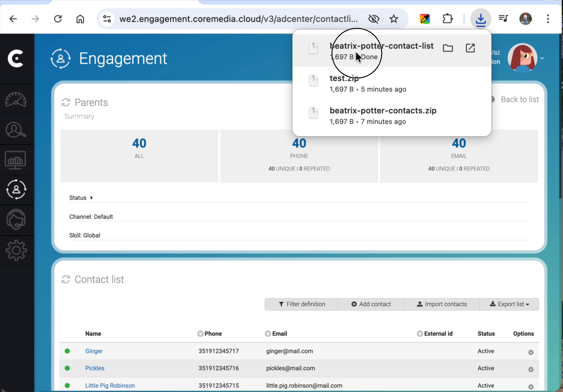The width and height of the screenshot is (563, 392).
Task: Open options gear for Pickles row
Action: coord(531,369)
